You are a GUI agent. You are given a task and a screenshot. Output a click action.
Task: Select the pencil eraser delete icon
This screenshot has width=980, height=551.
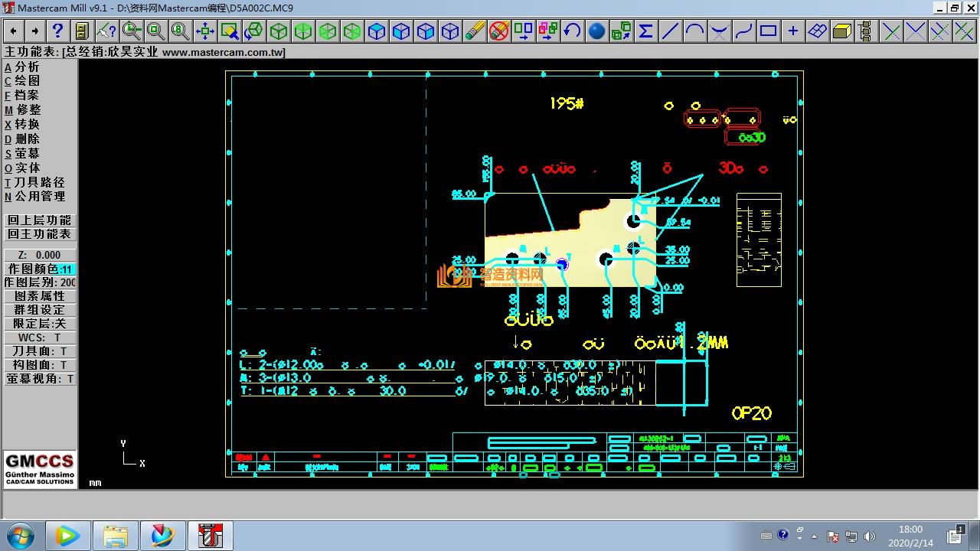(475, 31)
